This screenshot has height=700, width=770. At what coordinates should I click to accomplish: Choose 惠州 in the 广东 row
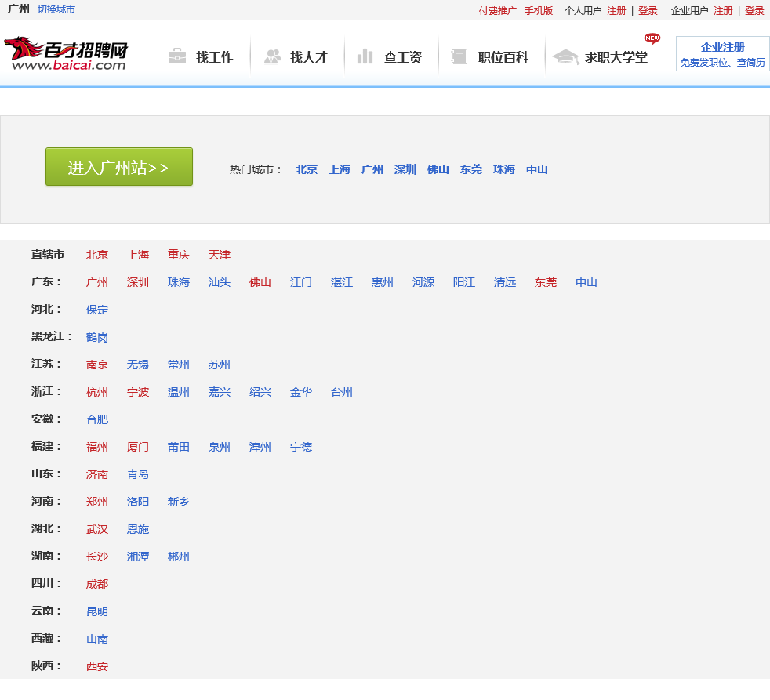(382, 282)
